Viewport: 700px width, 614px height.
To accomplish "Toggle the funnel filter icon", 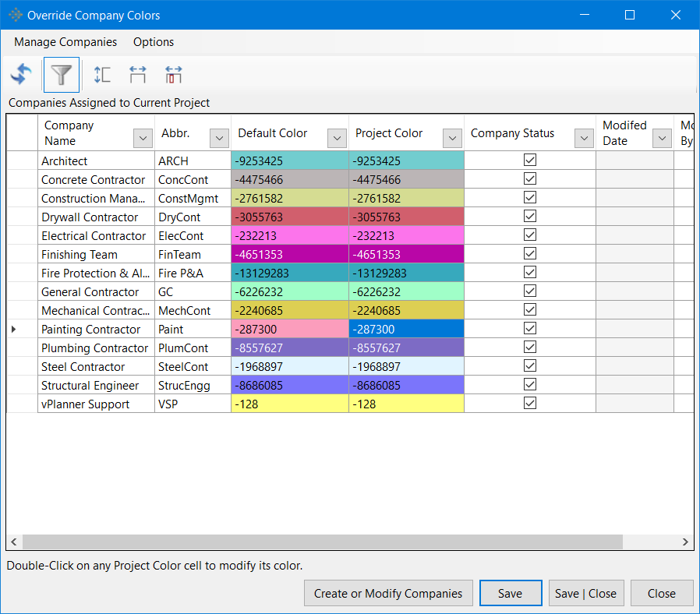I will pos(61,75).
